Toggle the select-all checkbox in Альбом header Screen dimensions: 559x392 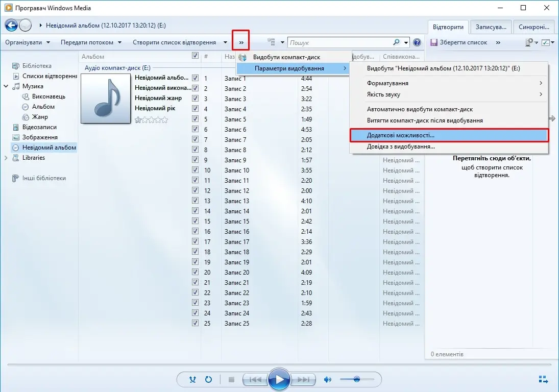pyautogui.click(x=195, y=56)
